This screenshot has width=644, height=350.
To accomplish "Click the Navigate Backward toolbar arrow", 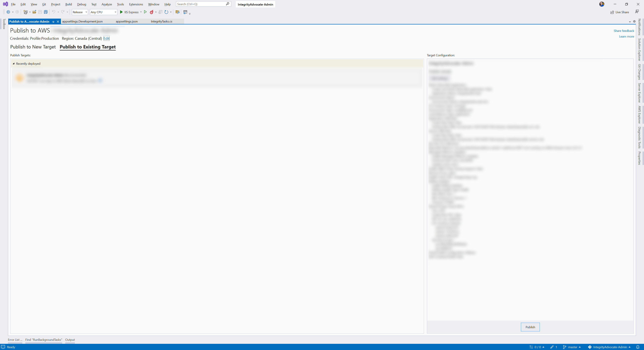I will [x=8, y=12].
